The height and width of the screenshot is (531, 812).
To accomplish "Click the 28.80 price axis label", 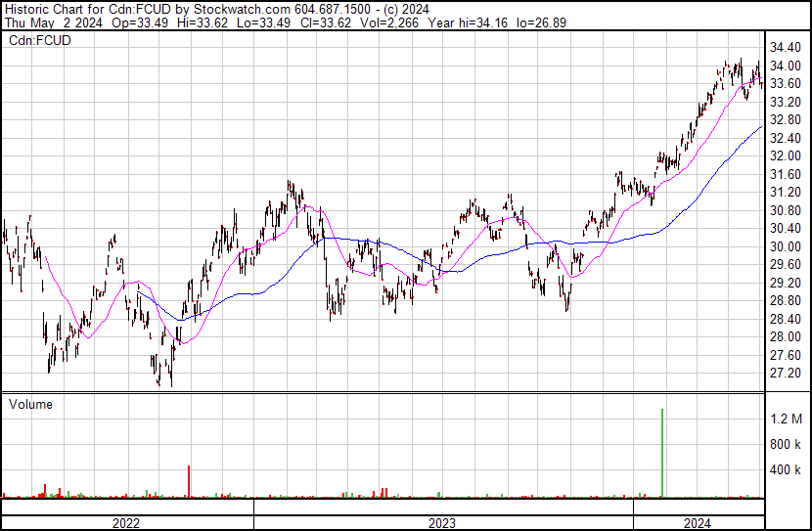I will pos(786,300).
